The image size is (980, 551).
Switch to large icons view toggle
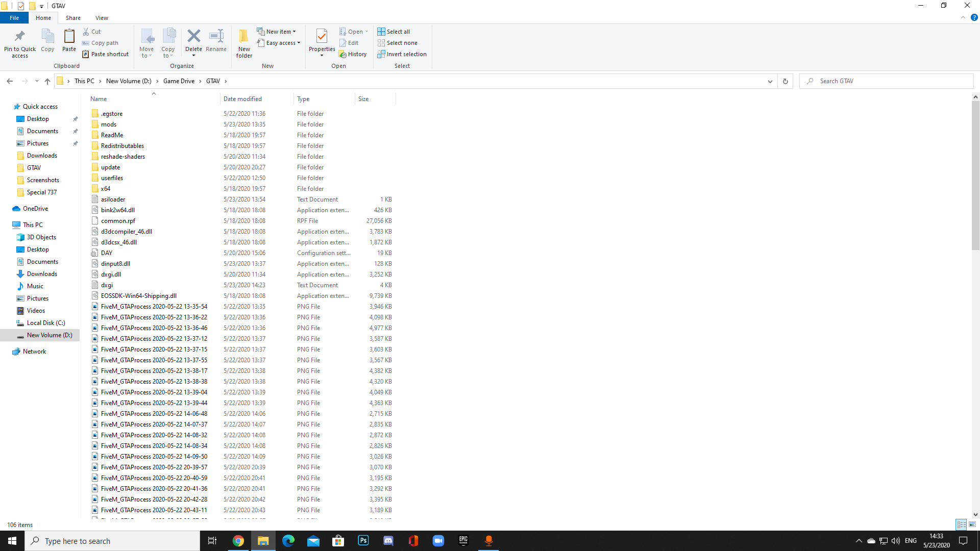972,524
